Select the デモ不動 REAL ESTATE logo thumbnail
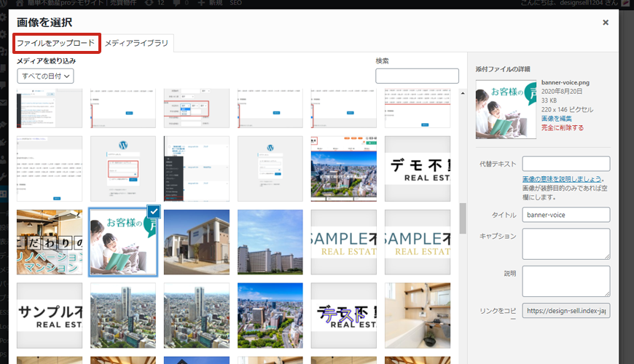Screen dimensions: 634x364 [418, 168]
